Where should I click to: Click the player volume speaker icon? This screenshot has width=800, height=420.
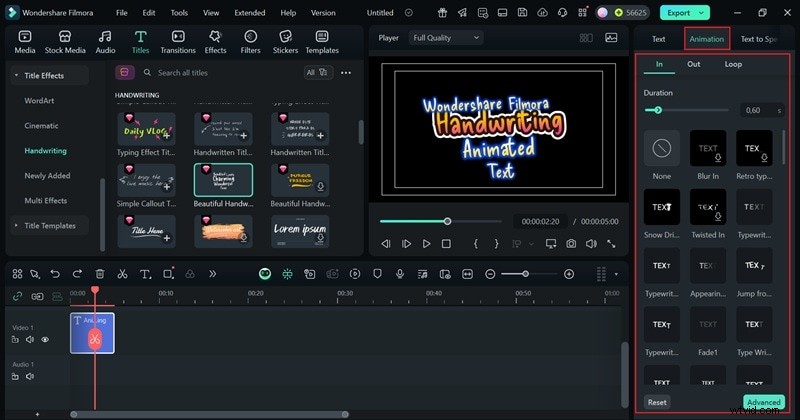pos(591,244)
